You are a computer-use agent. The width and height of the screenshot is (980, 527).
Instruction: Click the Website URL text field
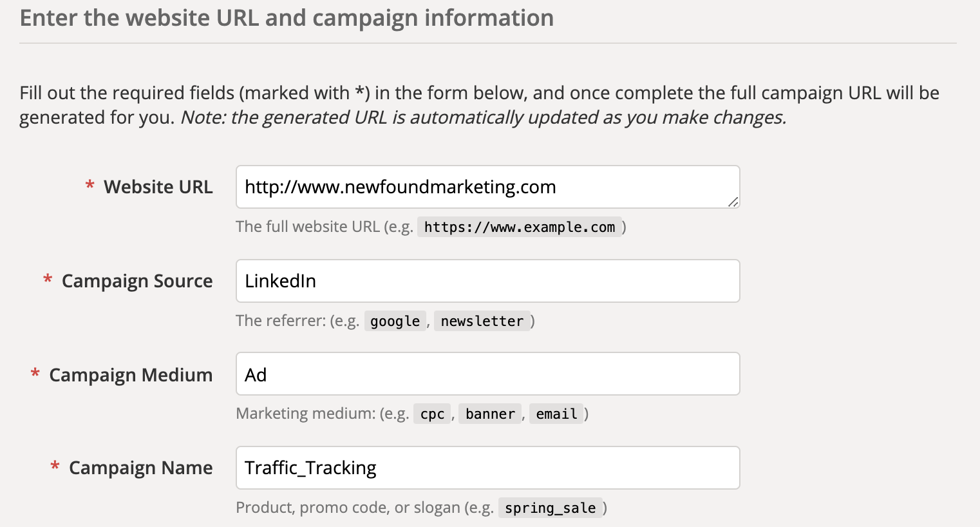[487, 187]
